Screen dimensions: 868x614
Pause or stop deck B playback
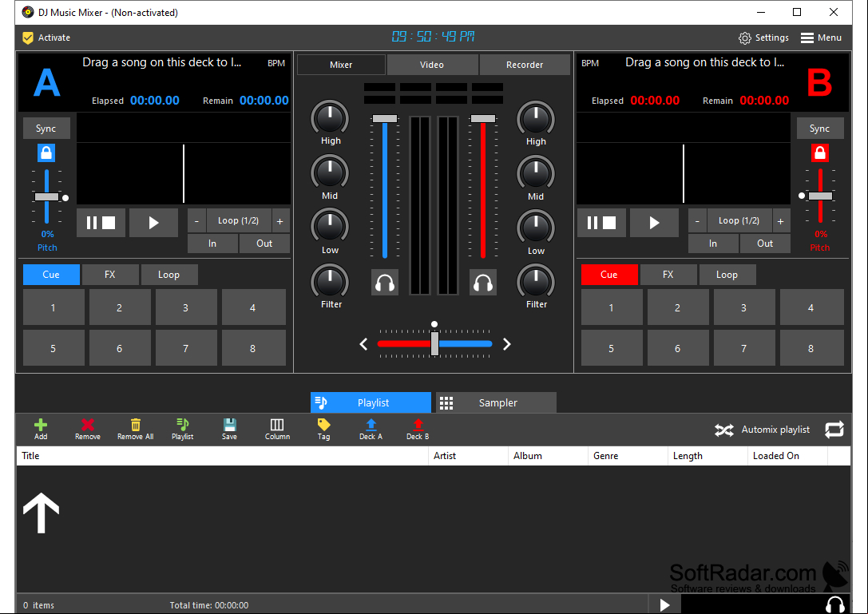(x=601, y=223)
